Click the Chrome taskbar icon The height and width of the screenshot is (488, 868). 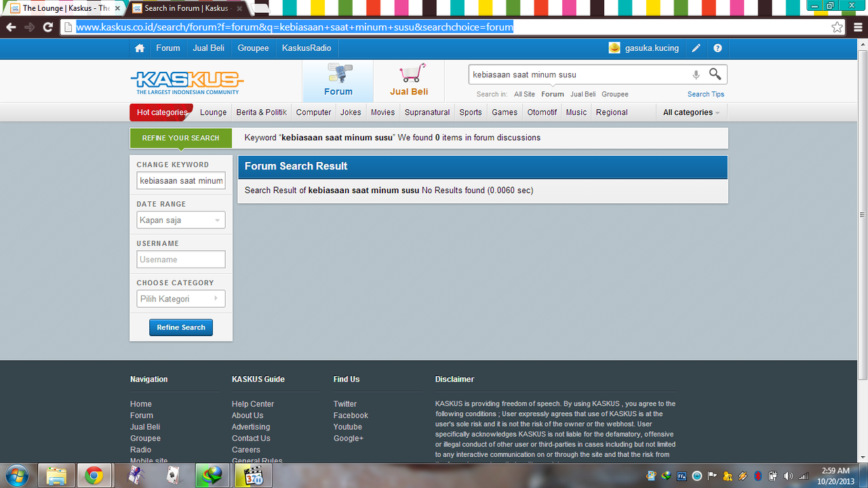94,476
